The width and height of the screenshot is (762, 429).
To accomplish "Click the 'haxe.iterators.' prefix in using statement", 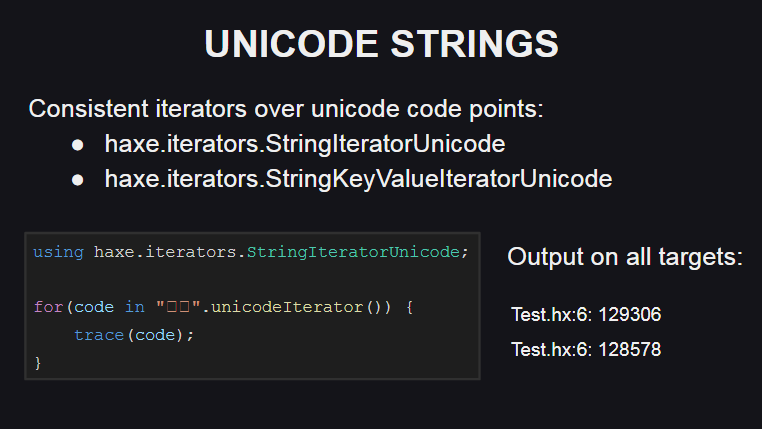I will [x=169, y=252].
